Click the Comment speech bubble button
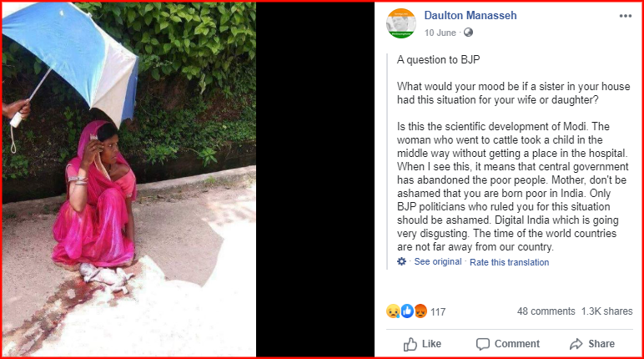Viewport: 644px width, 359px height. point(508,344)
